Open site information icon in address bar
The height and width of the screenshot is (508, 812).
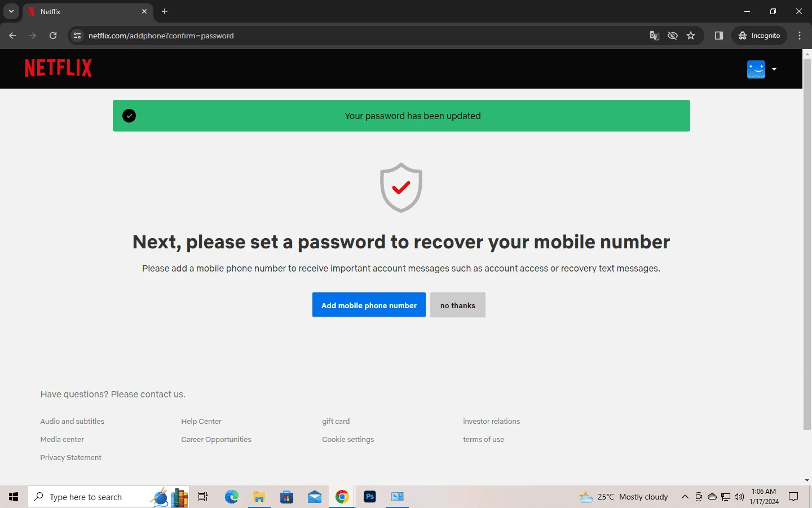click(x=77, y=36)
